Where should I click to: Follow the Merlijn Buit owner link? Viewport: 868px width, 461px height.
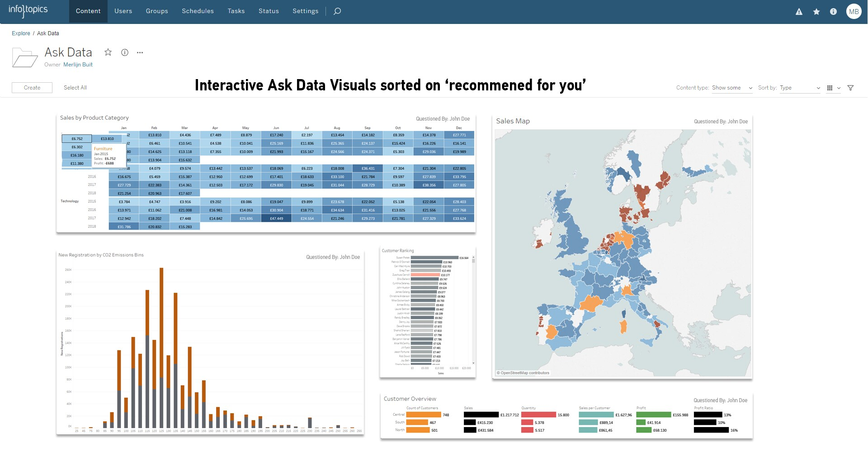coord(78,65)
